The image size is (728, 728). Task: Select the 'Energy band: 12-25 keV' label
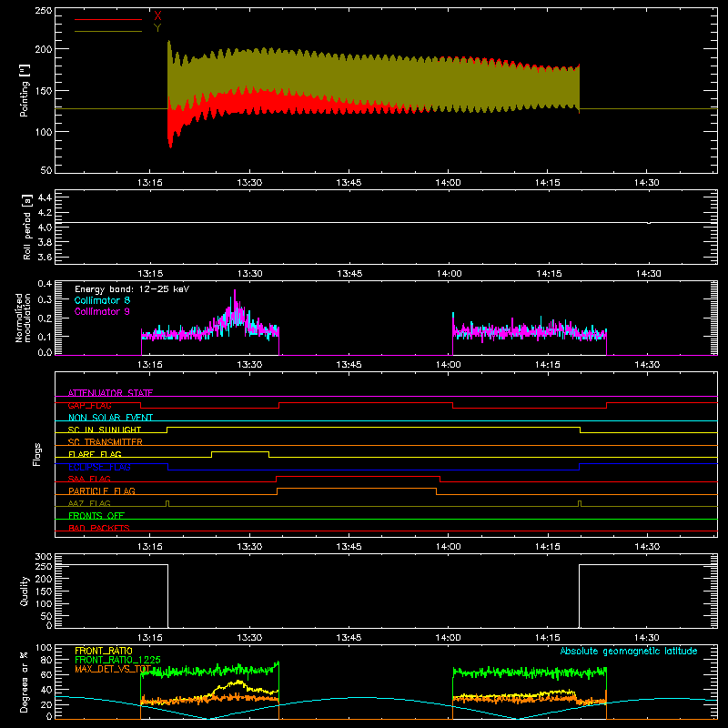tap(132, 289)
